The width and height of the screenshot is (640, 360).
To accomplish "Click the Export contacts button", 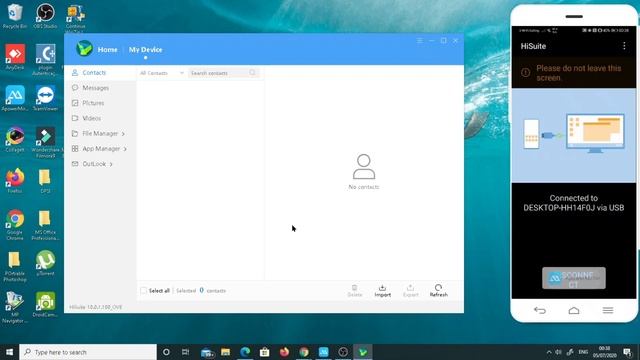I will (x=411, y=291).
